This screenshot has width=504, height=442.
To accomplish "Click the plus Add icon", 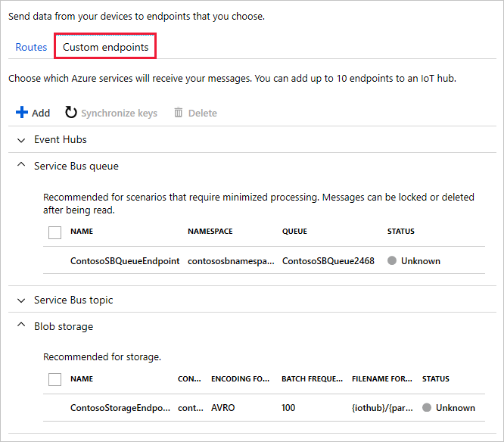I will click(x=22, y=113).
